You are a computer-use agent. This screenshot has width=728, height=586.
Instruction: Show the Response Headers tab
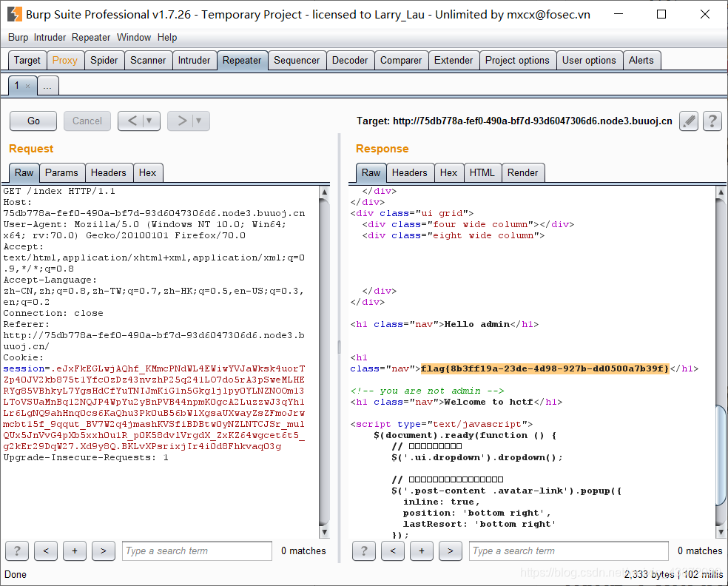pos(410,172)
